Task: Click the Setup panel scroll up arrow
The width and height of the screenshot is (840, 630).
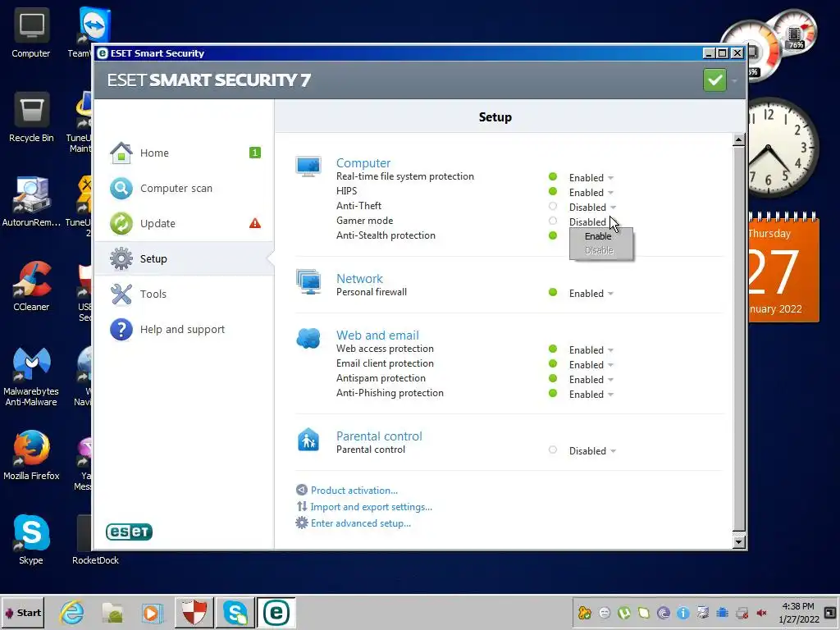Action: click(739, 139)
